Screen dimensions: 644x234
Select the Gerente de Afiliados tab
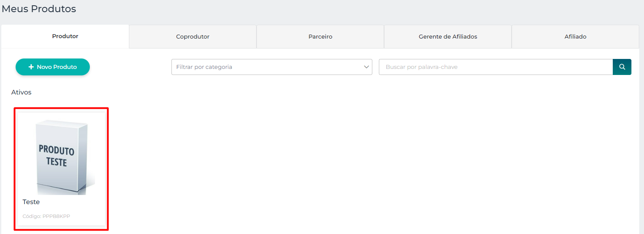[448, 36]
